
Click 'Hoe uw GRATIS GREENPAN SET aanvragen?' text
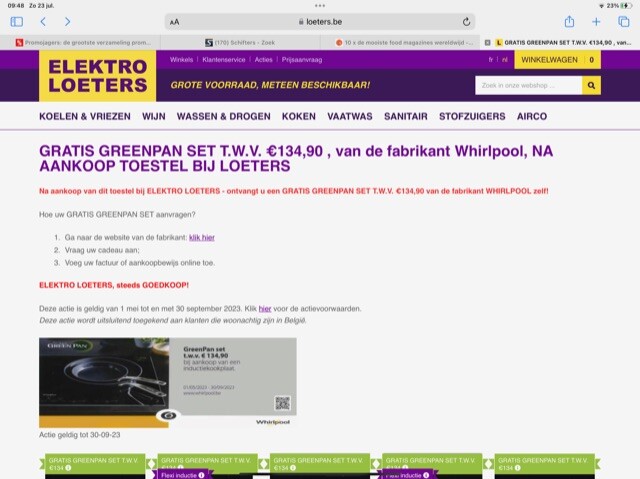point(117,215)
